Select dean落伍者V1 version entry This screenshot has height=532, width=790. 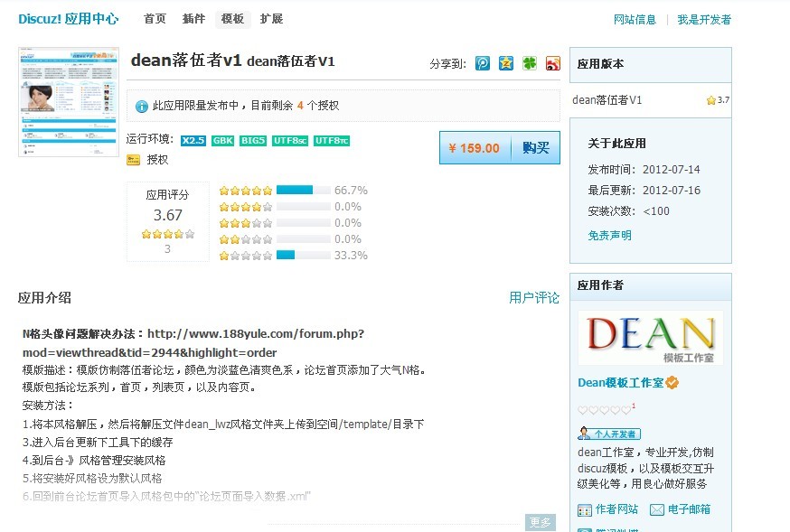click(x=607, y=100)
